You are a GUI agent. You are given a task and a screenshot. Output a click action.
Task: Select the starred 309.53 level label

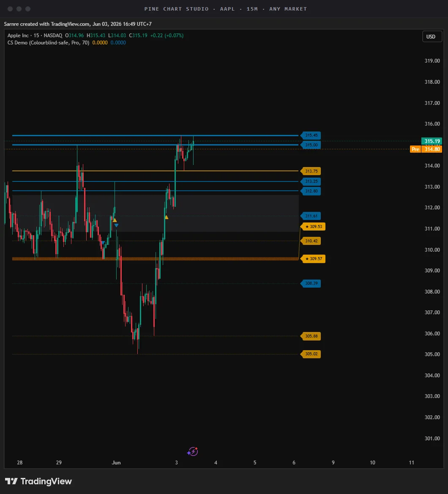point(313,227)
